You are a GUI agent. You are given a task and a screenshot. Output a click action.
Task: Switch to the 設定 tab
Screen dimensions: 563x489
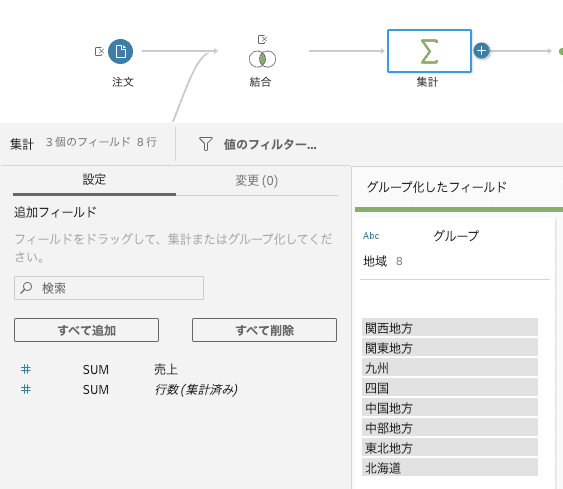(x=94, y=180)
